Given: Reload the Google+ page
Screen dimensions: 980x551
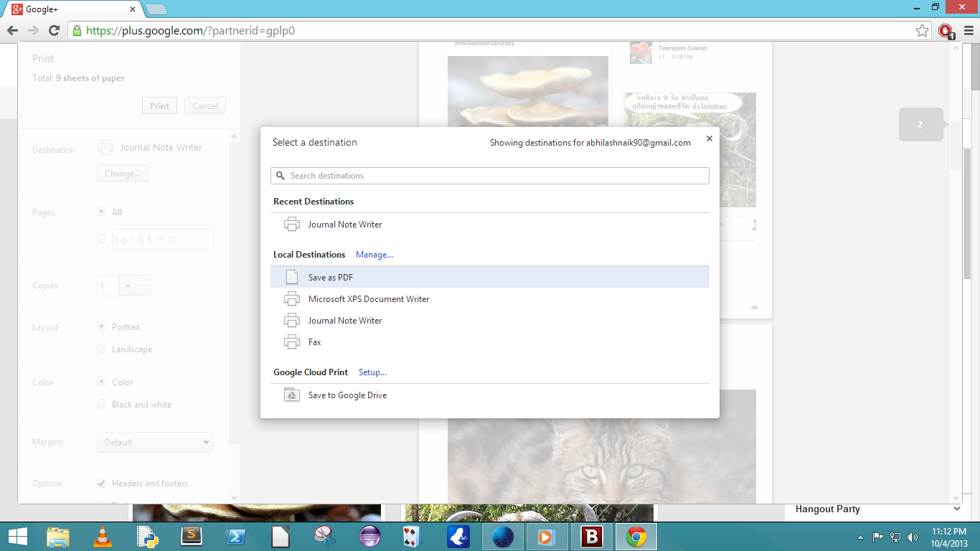Looking at the screenshot, I should coord(54,30).
